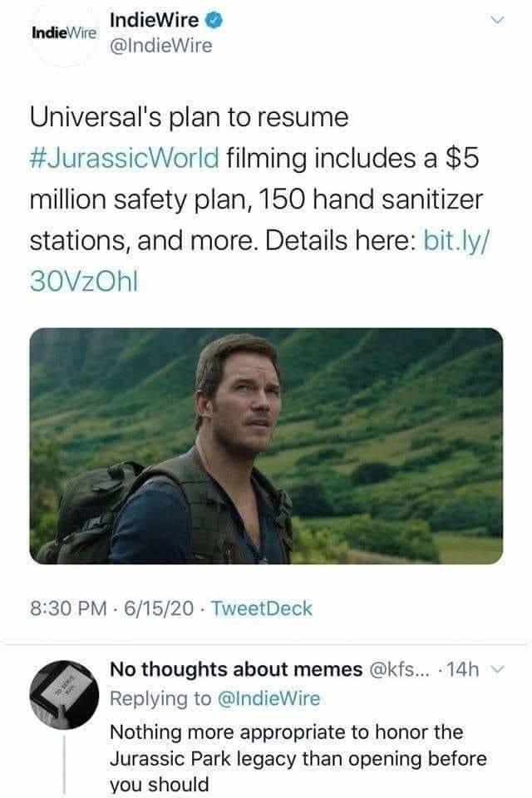Image resolution: width=532 pixels, height=798 pixels.
Task: Click @IndieWire in 'Replying to' line
Action: pyautogui.click(x=268, y=698)
